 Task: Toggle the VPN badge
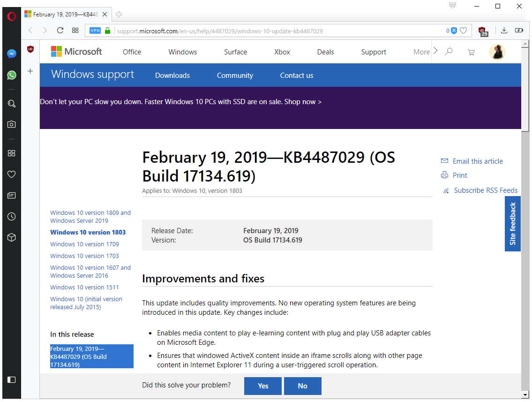(95, 30)
